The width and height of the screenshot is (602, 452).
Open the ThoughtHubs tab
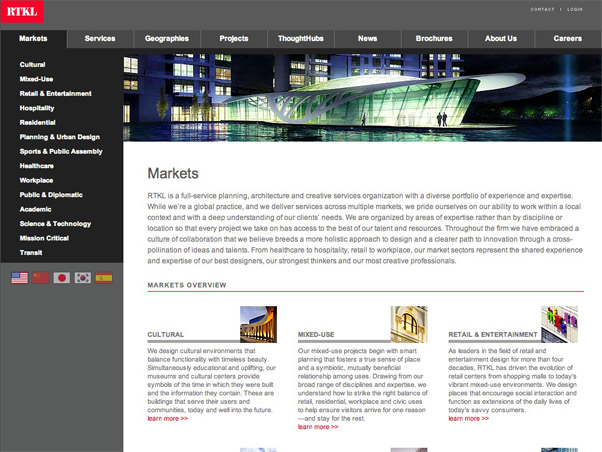[x=301, y=39]
